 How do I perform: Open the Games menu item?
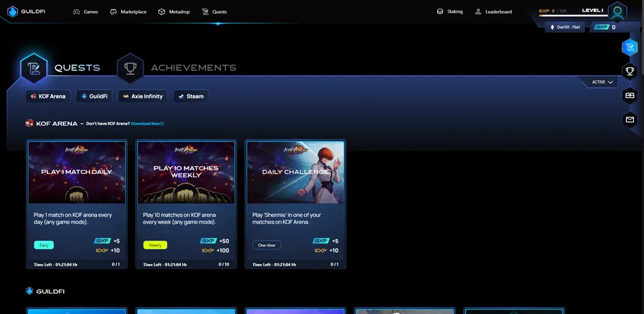tap(86, 12)
